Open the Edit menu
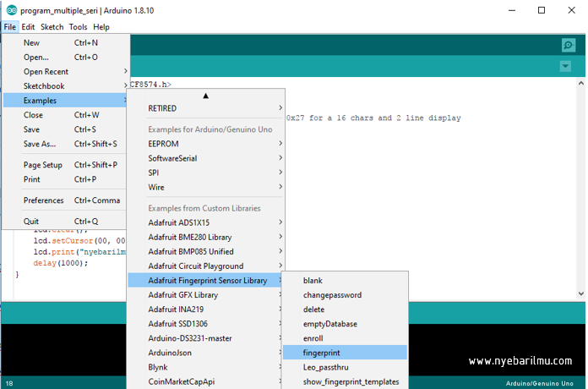Image resolution: width=588 pixels, height=389 pixels. [x=28, y=27]
